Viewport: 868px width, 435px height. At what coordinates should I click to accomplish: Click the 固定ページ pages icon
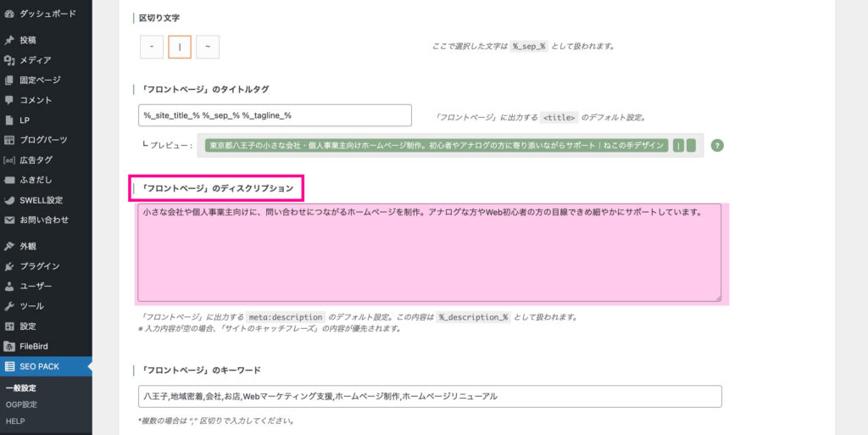point(9,80)
